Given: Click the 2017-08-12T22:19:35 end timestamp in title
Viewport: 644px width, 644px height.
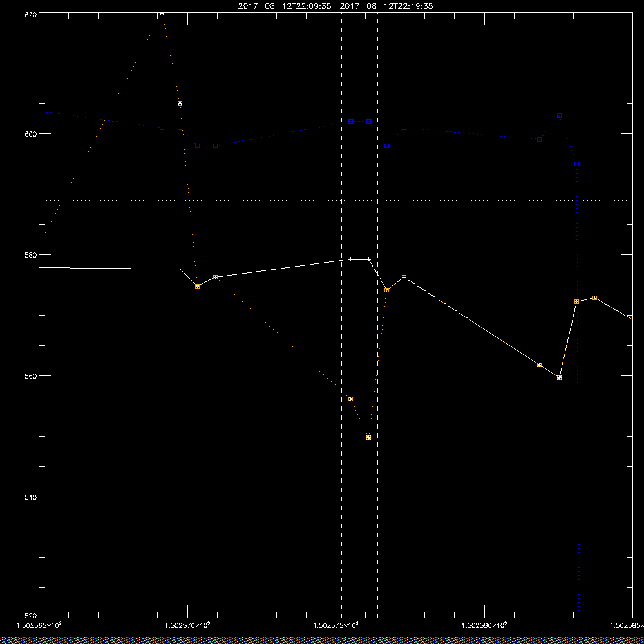Looking at the screenshot, I should pyautogui.click(x=386, y=6).
